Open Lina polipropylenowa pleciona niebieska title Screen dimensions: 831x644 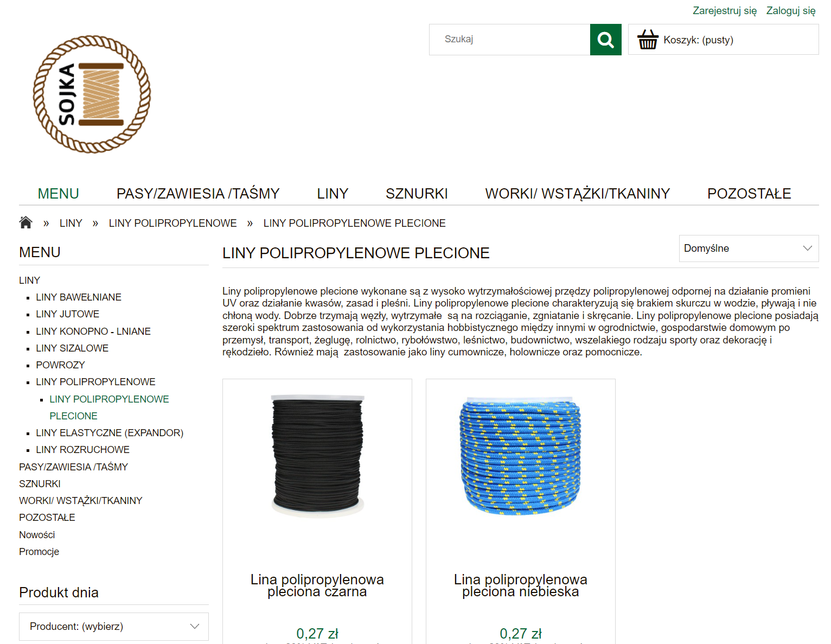[521, 585]
